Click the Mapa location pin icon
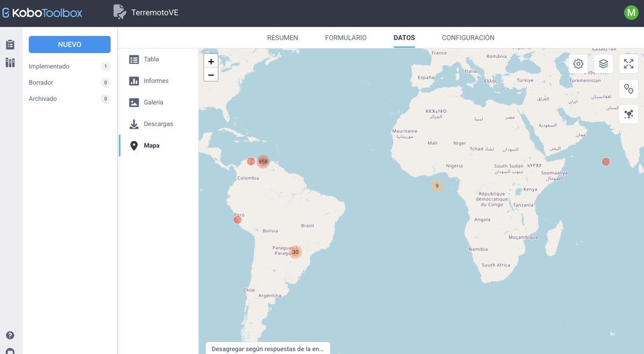This screenshot has height=354, width=644. point(134,145)
